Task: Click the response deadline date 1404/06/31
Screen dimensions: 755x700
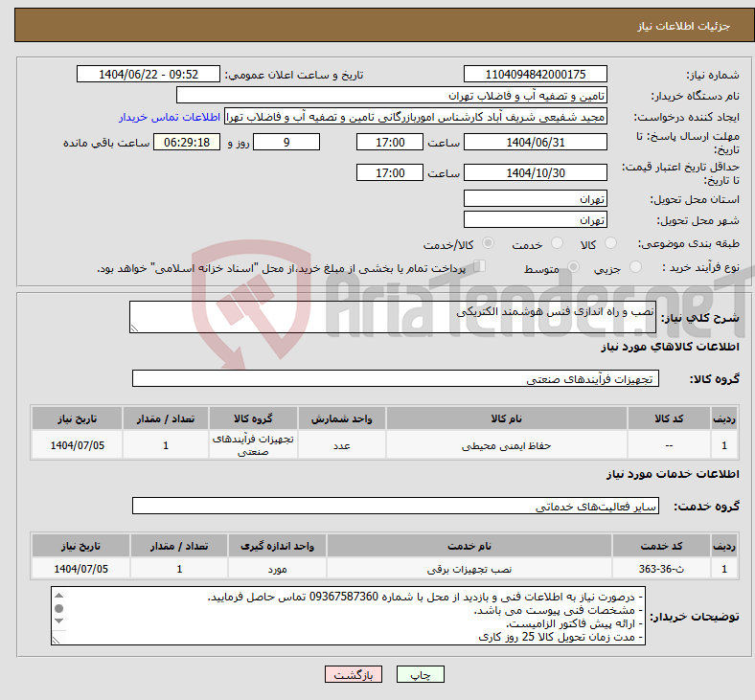Action: 536,143
